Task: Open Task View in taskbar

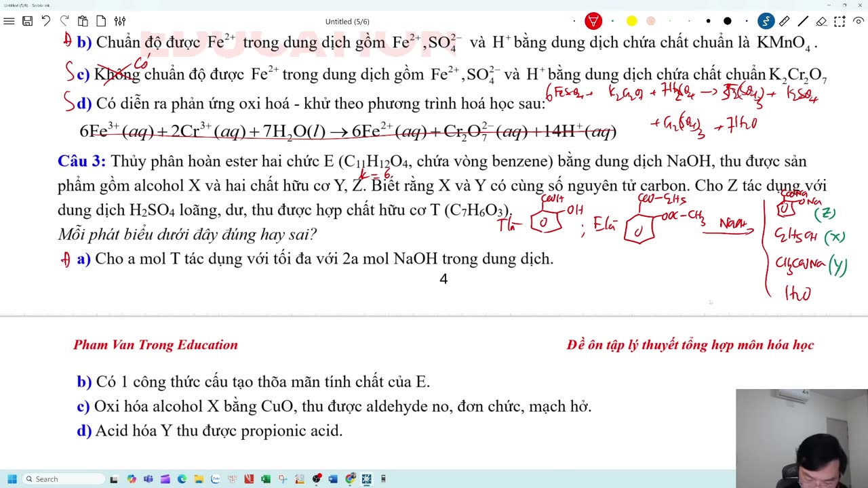Action: 114,479
